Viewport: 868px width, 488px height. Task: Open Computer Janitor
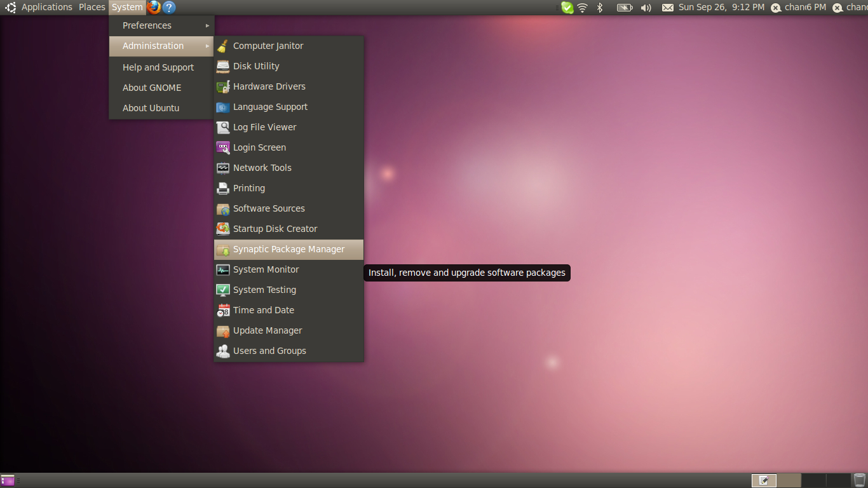[x=289, y=46]
